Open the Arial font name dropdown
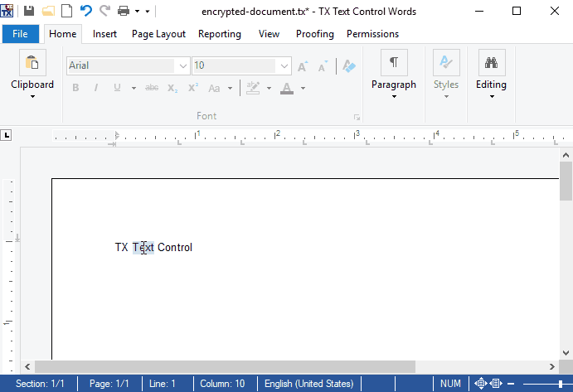 182,66
